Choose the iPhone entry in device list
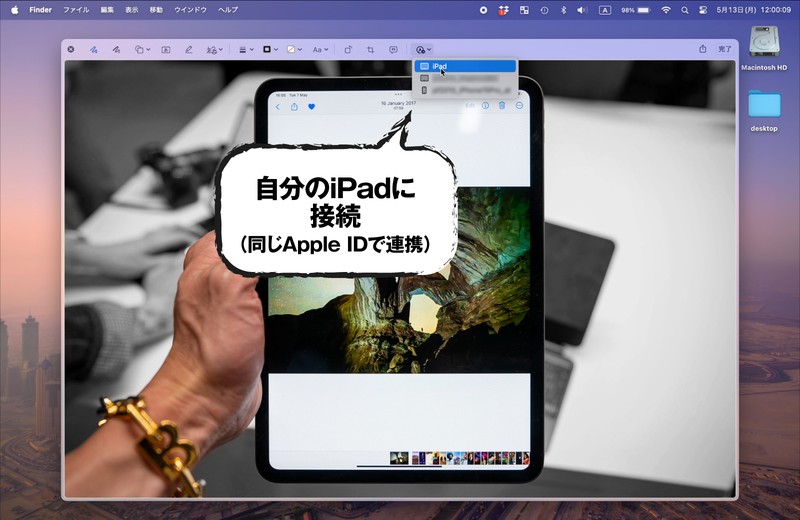800x520 pixels. [465, 90]
